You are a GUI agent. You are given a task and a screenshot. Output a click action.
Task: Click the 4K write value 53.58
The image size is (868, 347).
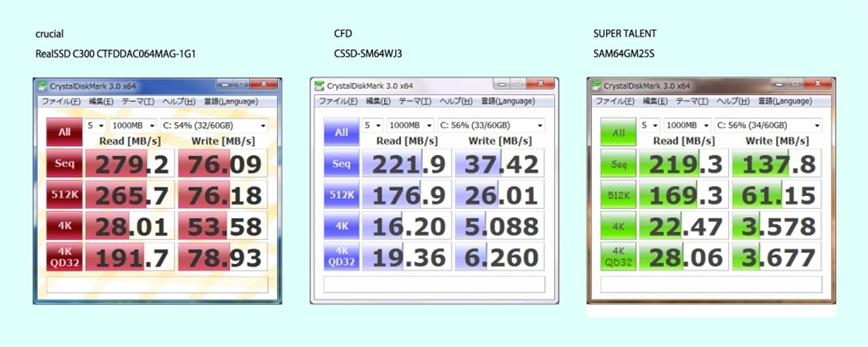coord(223,226)
